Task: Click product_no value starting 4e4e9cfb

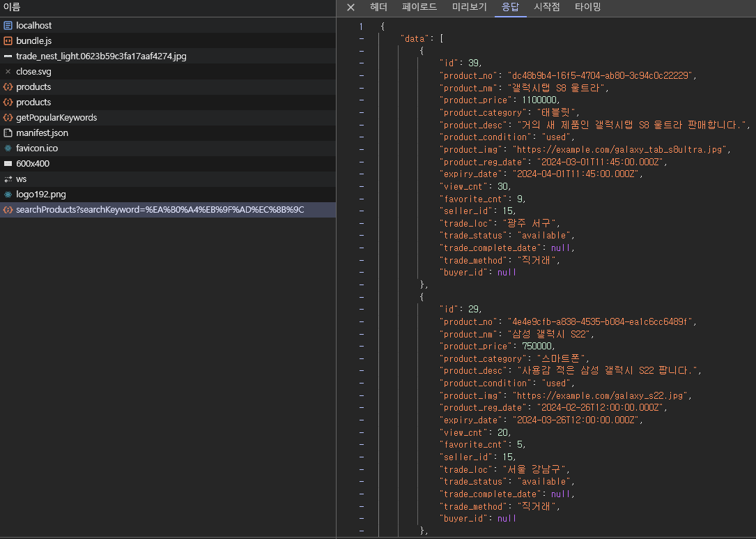Action: click(x=599, y=322)
